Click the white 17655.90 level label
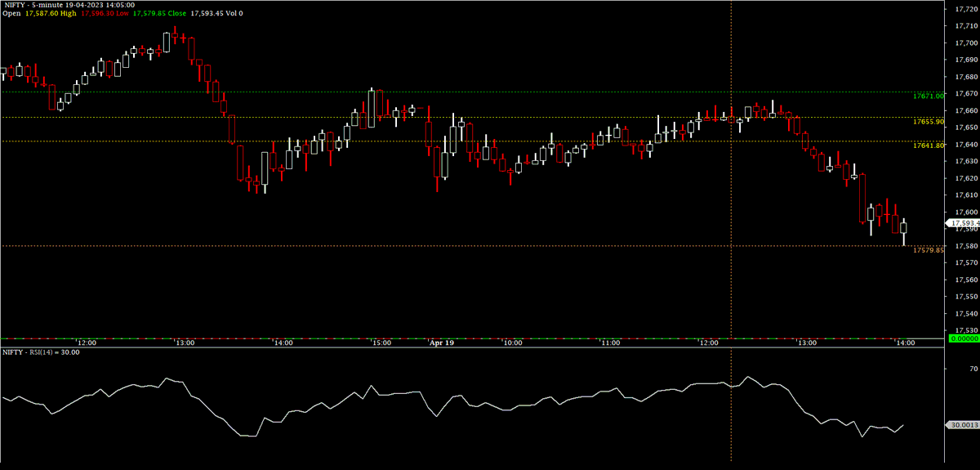The image size is (980, 470). 929,121
